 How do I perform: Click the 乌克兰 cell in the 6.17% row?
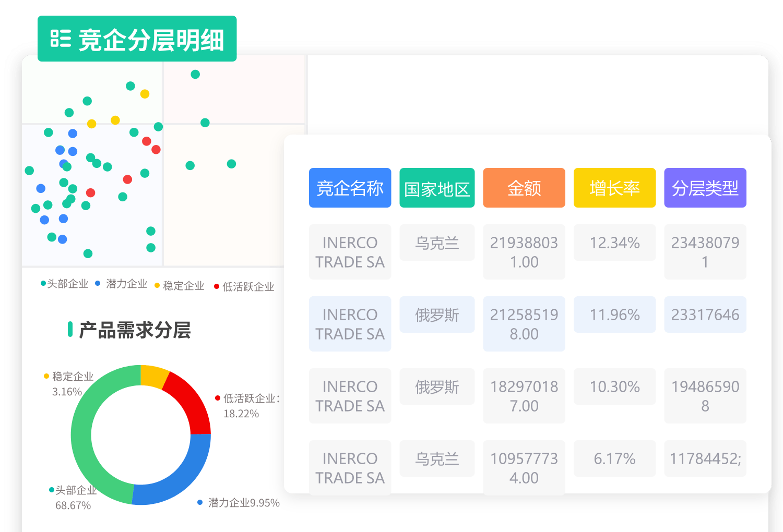(437, 458)
